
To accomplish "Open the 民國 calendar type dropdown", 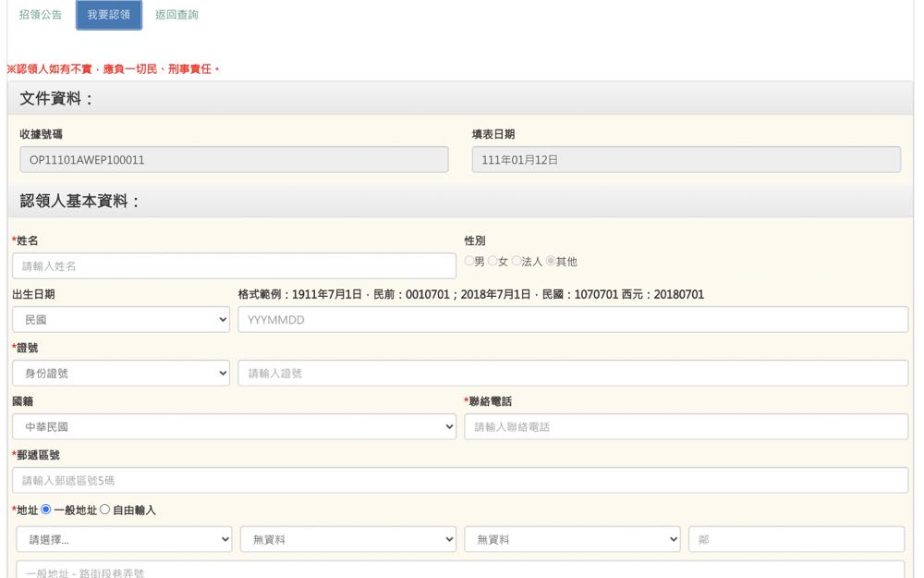I will (121, 320).
